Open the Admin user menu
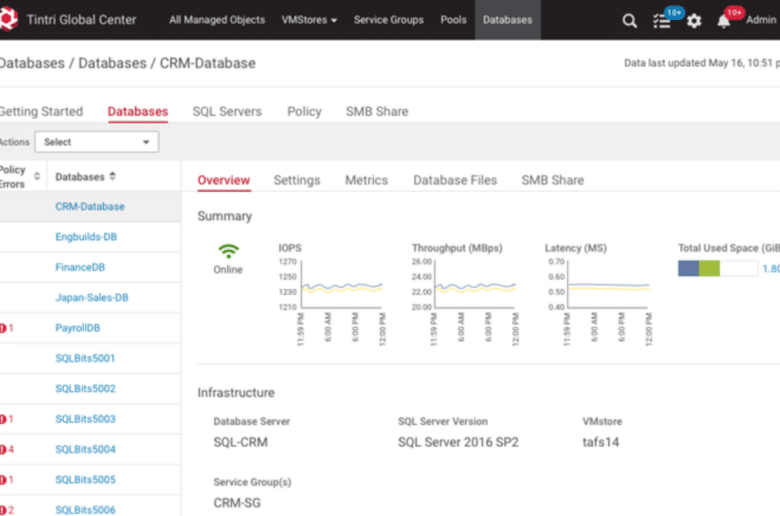 761,20
